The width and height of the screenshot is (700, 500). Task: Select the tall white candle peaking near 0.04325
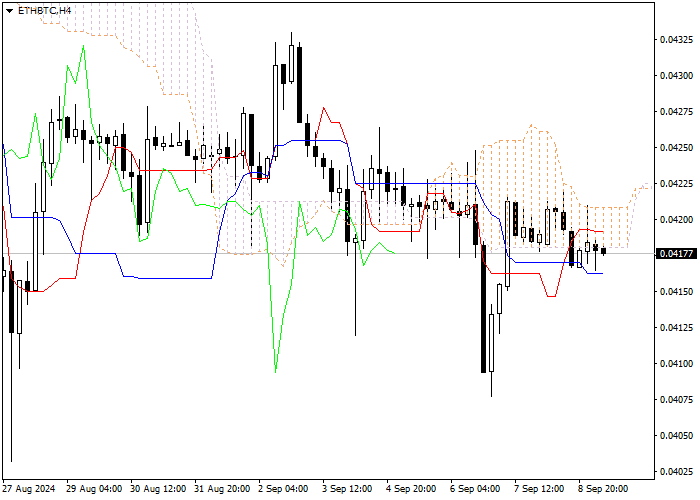click(275, 111)
